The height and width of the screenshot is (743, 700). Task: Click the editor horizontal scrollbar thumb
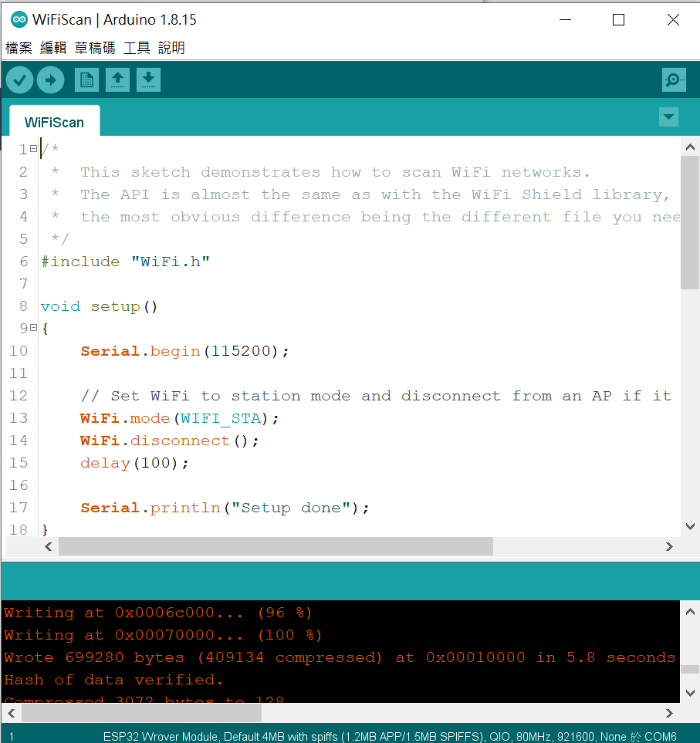click(275, 546)
